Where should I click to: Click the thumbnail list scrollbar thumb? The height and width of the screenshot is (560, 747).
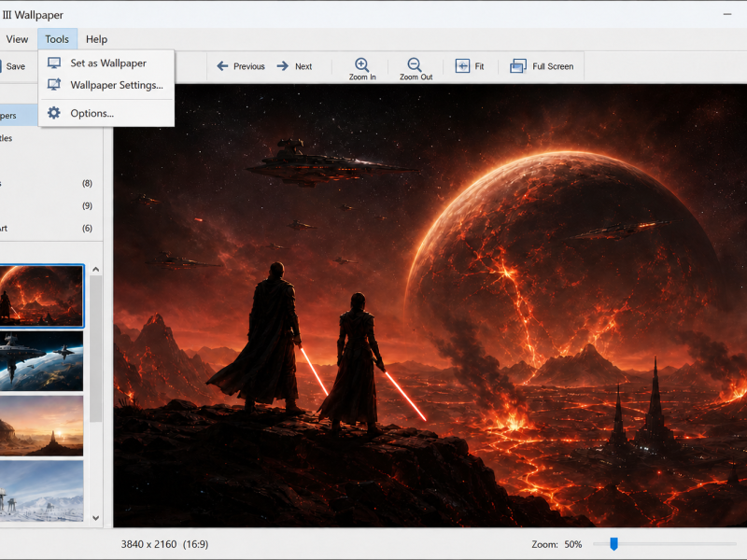coord(96,348)
